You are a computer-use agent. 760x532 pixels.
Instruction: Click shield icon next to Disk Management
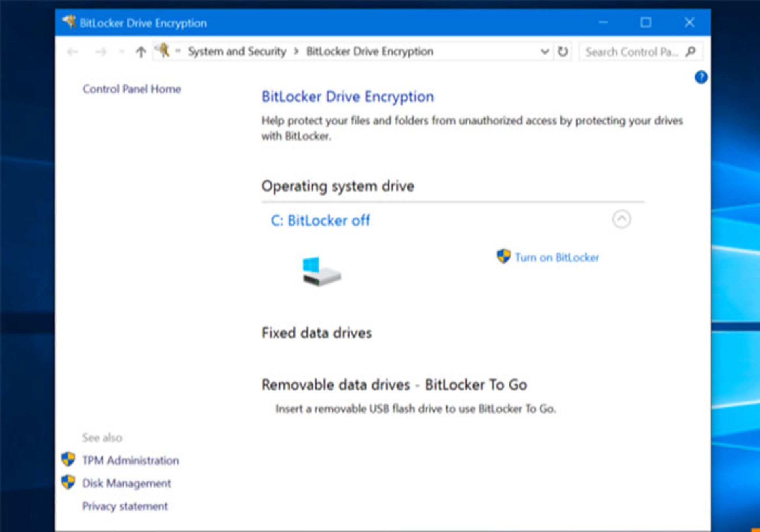68,482
